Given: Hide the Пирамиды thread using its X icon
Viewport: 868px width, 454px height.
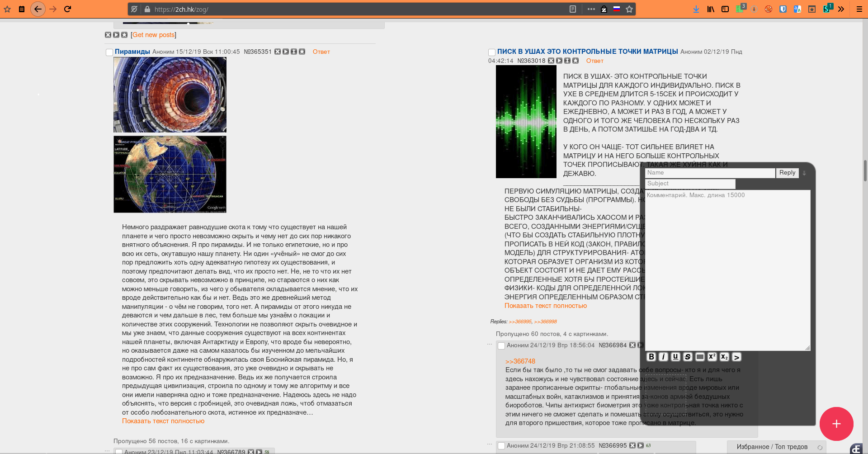Looking at the screenshot, I should pos(278,52).
